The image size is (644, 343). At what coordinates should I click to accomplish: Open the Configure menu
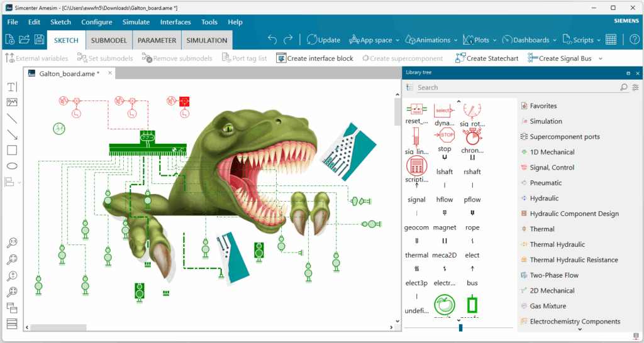click(x=96, y=22)
